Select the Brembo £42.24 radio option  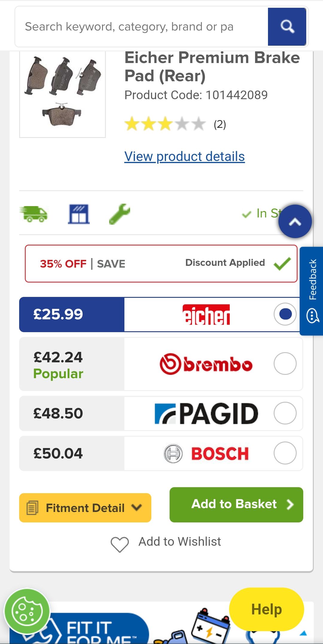(285, 364)
